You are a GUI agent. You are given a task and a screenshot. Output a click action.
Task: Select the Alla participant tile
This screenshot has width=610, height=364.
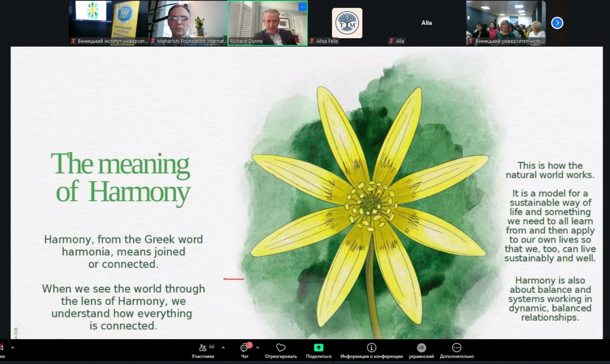[x=426, y=23]
